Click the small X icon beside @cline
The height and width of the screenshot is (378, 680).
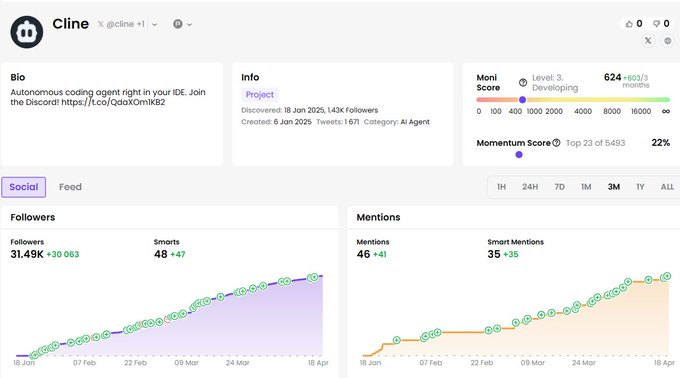click(x=101, y=24)
